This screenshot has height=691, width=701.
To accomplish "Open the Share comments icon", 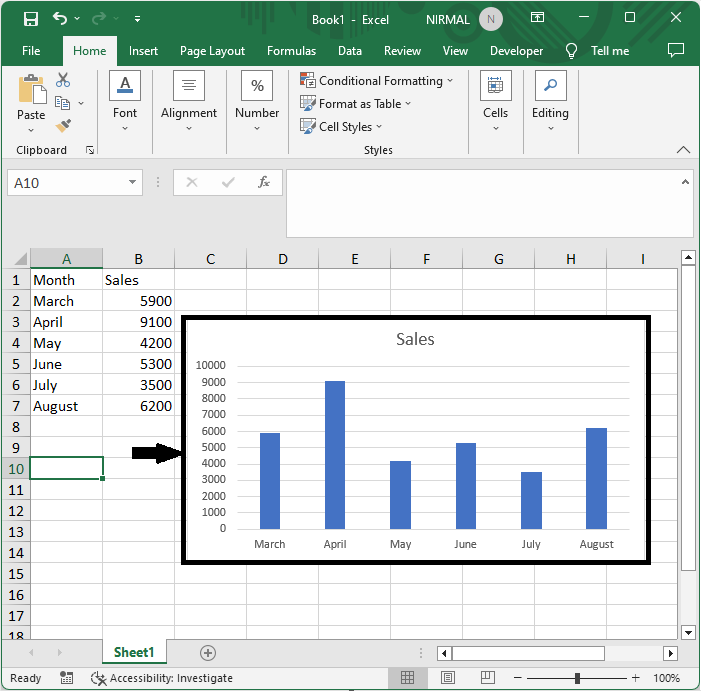I will pyautogui.click(x=676, y=51).
